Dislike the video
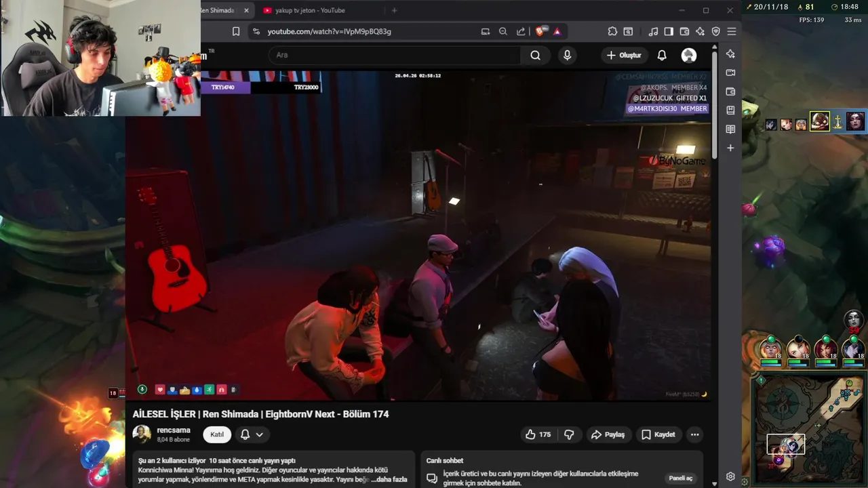Viewport: 868px width, 488px height. click(569, 434)
